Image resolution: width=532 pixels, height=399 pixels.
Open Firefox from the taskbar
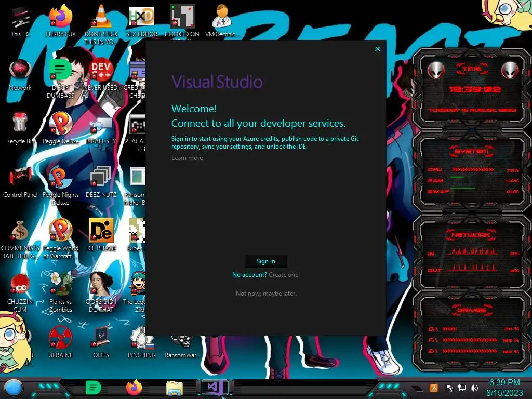coord(134,388)
